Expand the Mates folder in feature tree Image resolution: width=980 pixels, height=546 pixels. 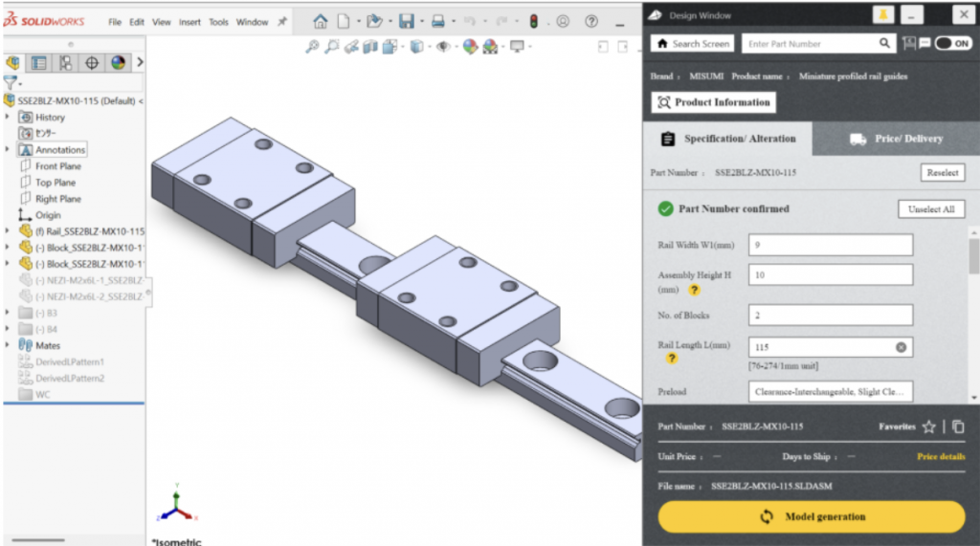coord(8,345)
